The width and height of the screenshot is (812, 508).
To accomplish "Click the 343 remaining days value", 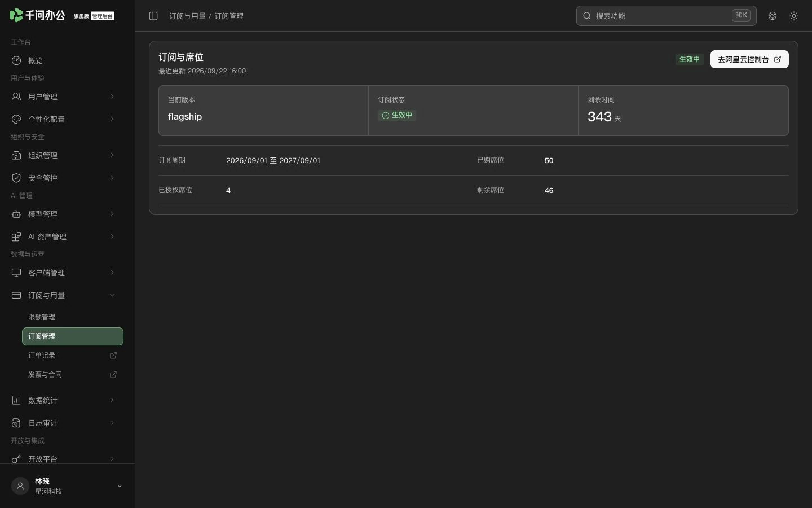I will point(599,117).
